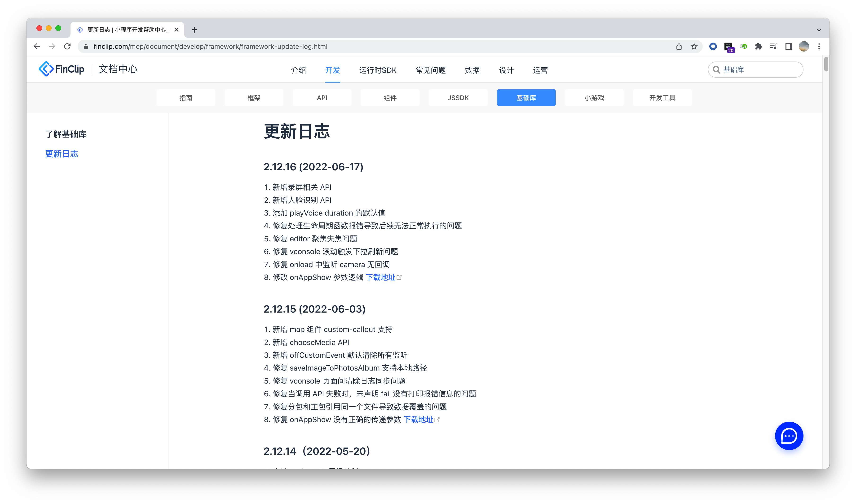
Task: Click the page vertical scrollbar
Action: (826, 65)
